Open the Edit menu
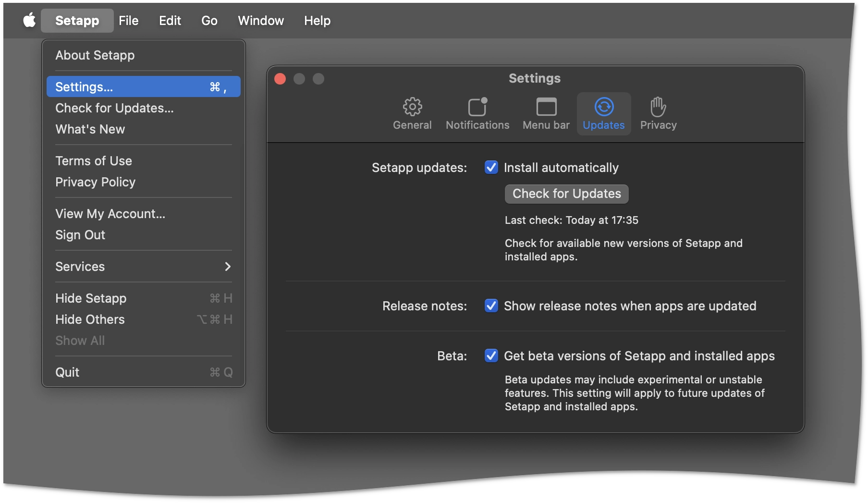The width and height of the screenshot is (868, 503). pyautogui.click(x=170, y=21)
